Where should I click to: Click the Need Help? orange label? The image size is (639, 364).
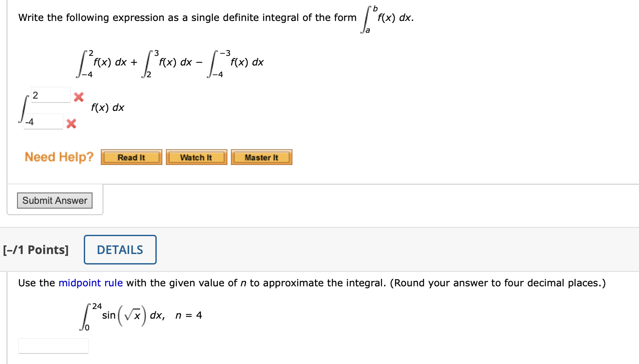point(59,157)
